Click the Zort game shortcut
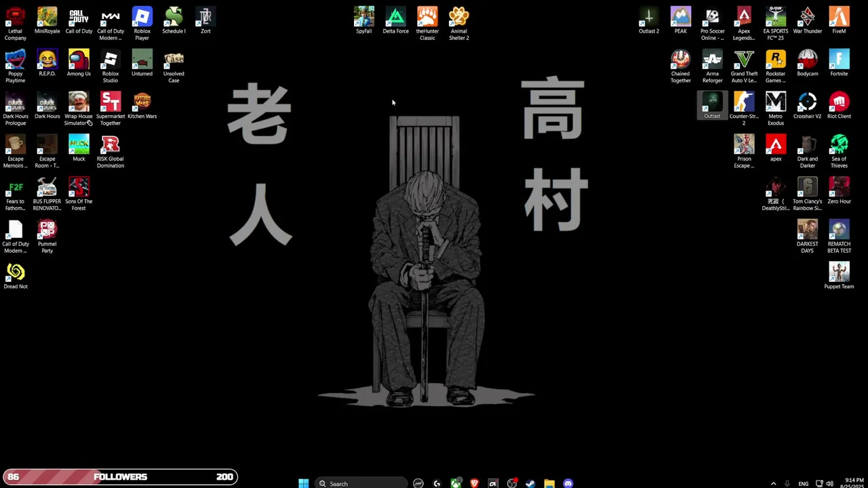The image size is (868, 488). pos(205,20)
